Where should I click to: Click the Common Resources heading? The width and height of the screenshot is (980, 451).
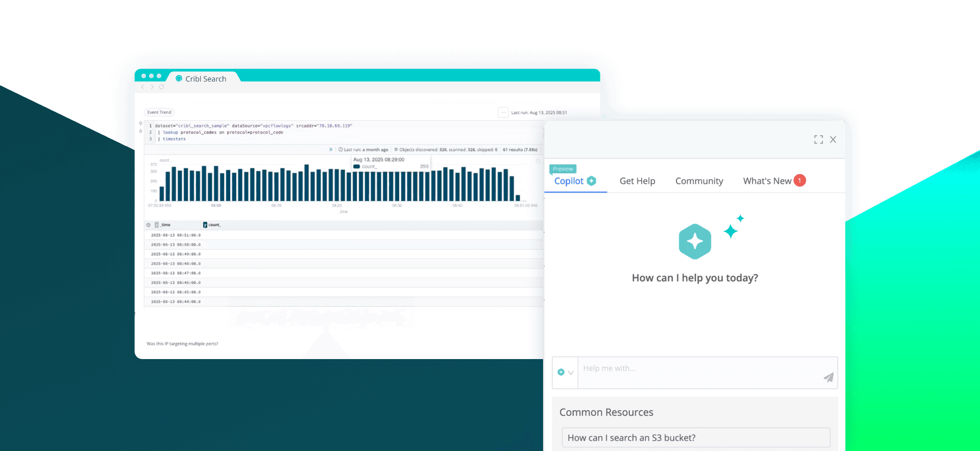(x=606, y=412)
